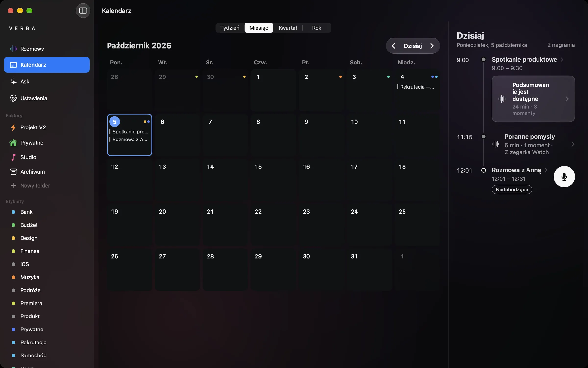Viewport: 588px width, 368px height.
Task: Switch to Rok view tab
Action: [x=317, y=28]
